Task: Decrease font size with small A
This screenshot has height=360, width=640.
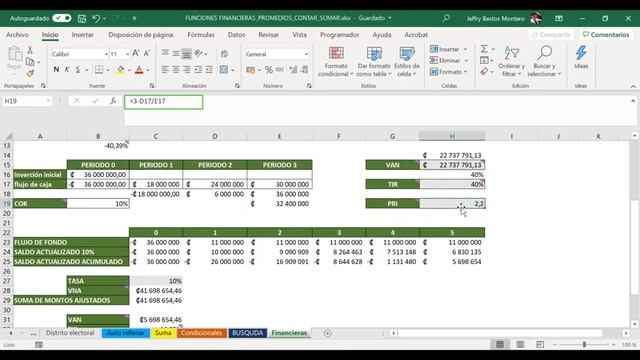Action: tap(147, 53)
